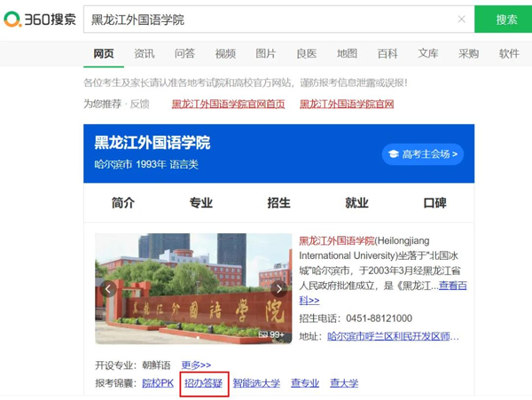The height and width of the screenshot is (400, 532).
Task: Open the photo gallery 99+ counter
Action: point(271,334)
